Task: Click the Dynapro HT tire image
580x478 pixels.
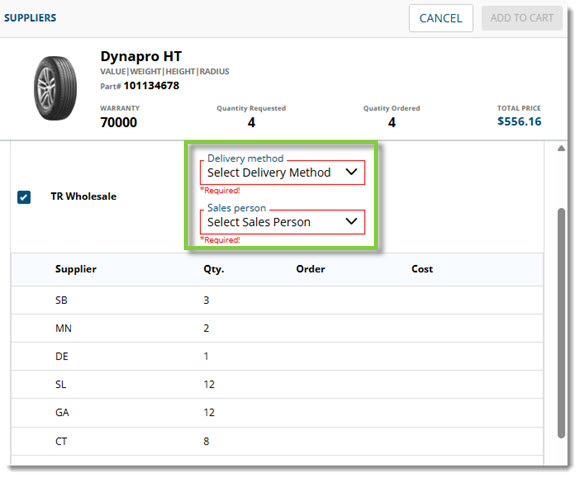Action: tap(55, 88)
